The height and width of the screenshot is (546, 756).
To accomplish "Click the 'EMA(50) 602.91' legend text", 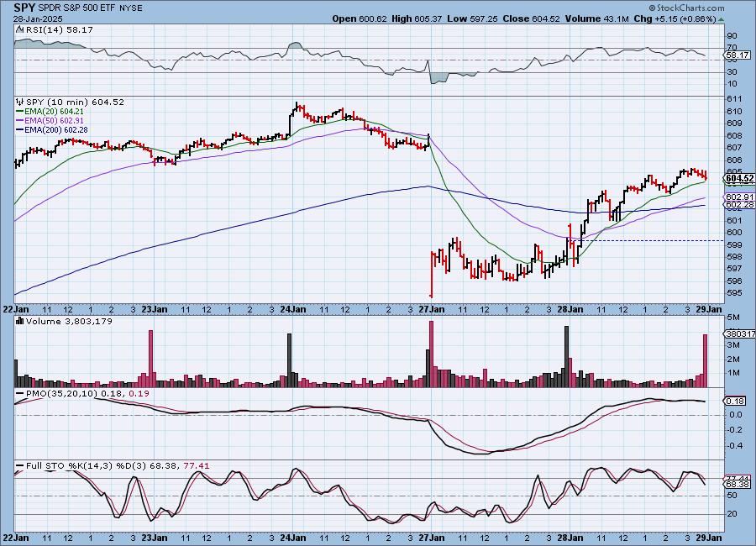I will point(54,121).
